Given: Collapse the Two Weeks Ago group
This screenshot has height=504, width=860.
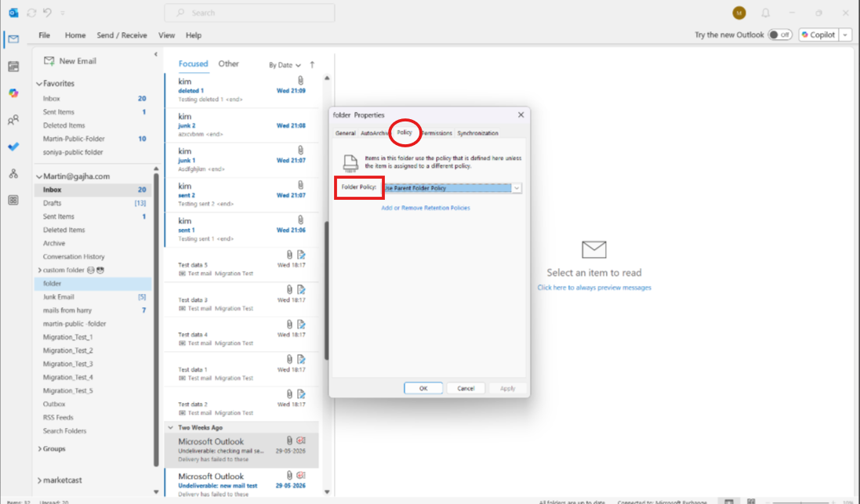Looking at the screenshot, I should [x=170, y=427].
